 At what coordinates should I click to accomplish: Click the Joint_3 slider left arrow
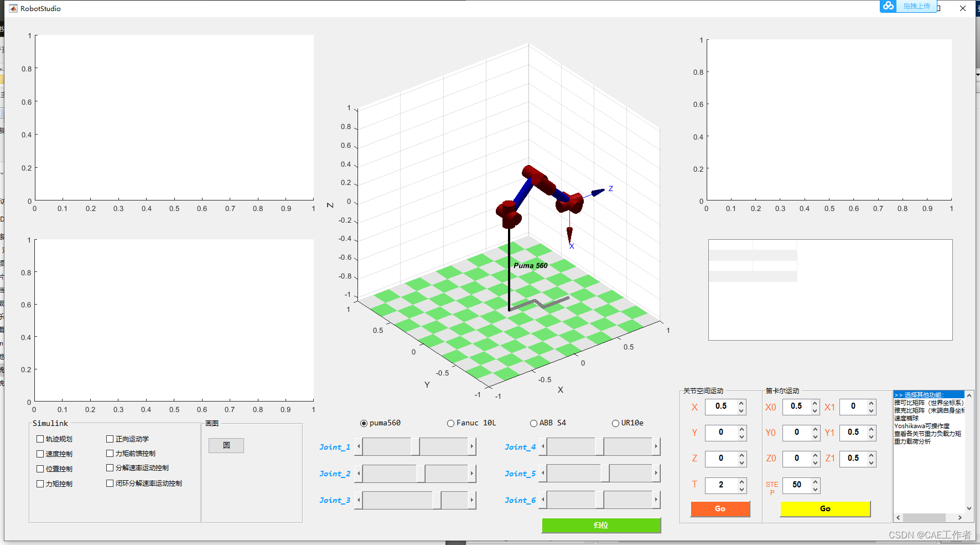click(359, 500)
